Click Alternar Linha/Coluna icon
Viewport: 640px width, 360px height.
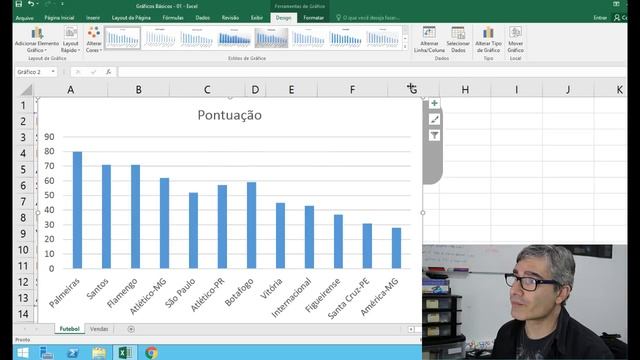tap(429, 40)
